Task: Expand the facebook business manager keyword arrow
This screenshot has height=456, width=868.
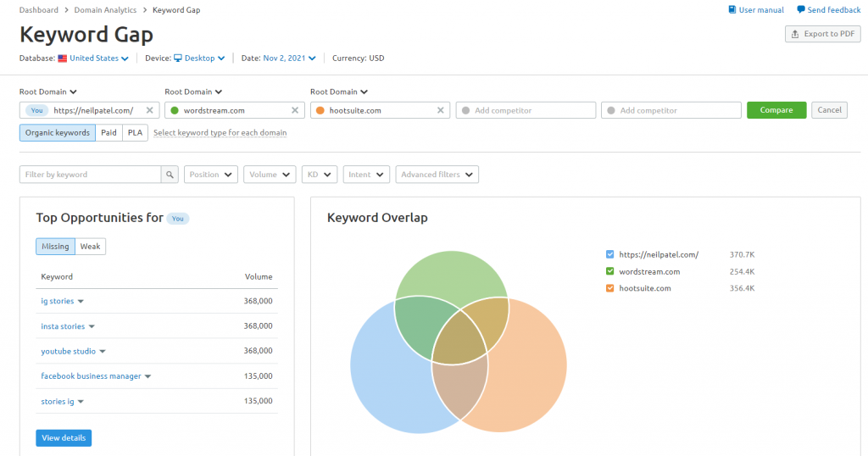Action: 147,376
